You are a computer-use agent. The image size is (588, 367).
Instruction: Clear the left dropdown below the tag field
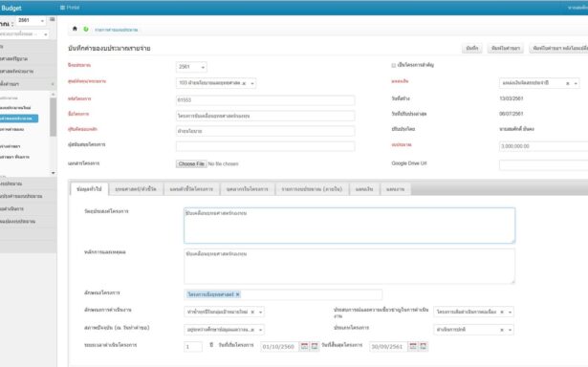(x=252, y=312)
